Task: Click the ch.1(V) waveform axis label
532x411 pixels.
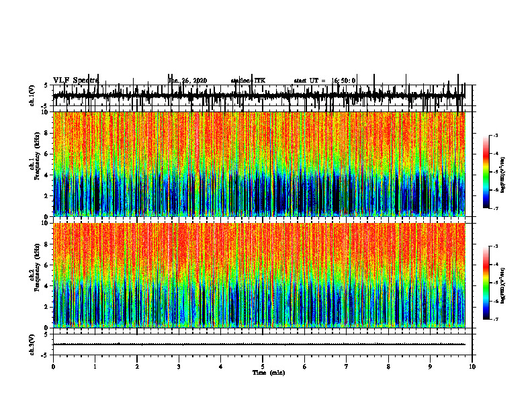Action: (32, 95)
